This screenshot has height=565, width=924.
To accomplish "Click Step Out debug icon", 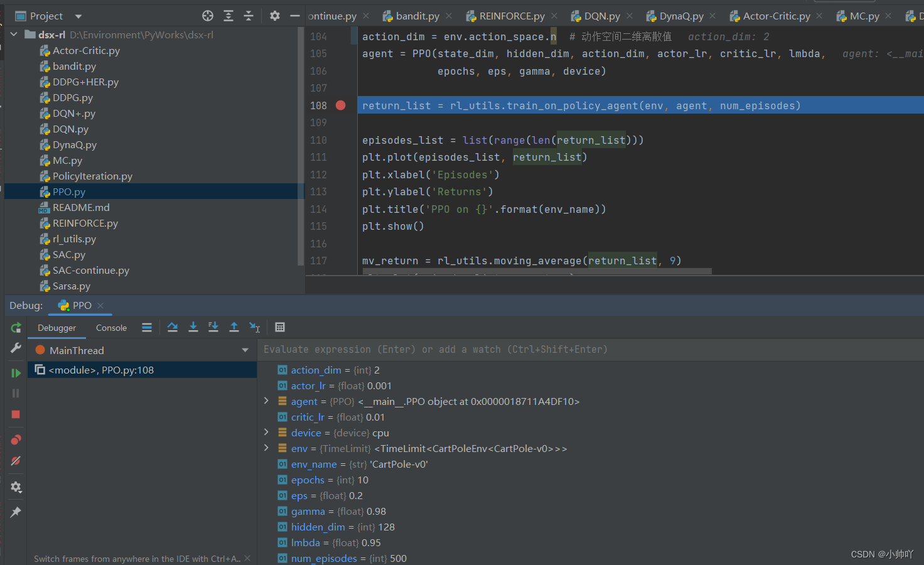I will click(x=234, y=327).
